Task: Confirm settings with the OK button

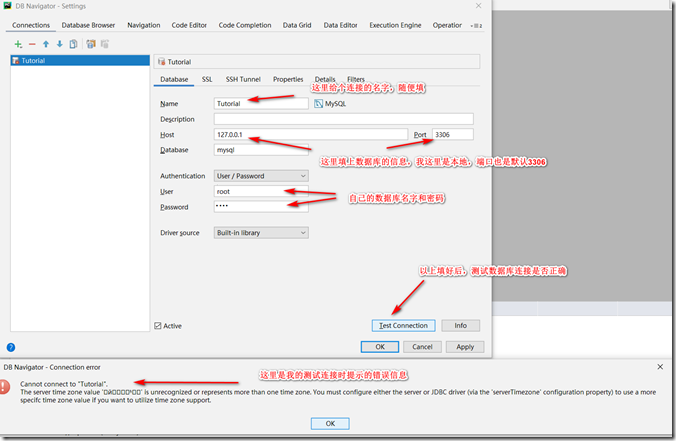Action: tap(380, 347)
